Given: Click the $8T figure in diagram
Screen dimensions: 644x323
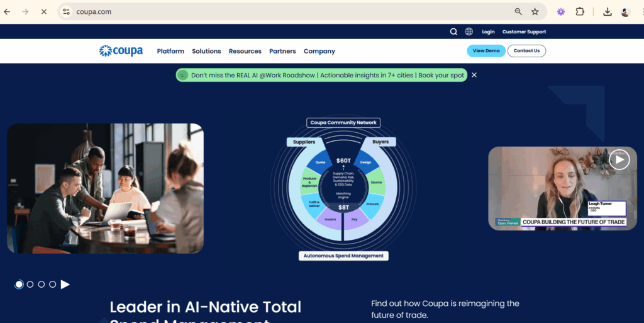Looking at the screenshot, I should point(343,208).
